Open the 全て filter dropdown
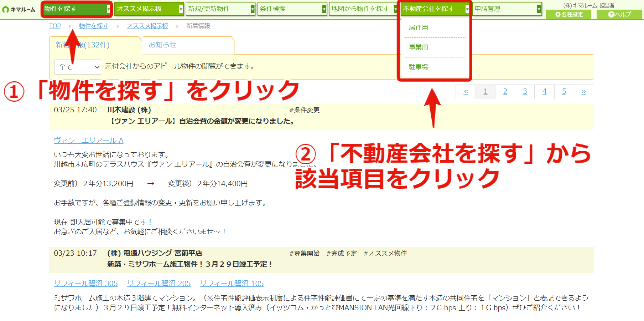Screen dimensions: 644x321 coord(78,67)
